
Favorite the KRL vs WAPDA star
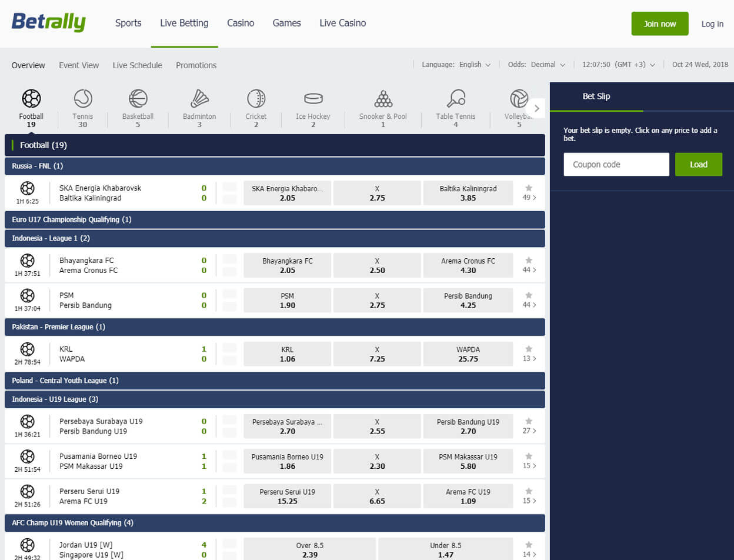(529, 348)
